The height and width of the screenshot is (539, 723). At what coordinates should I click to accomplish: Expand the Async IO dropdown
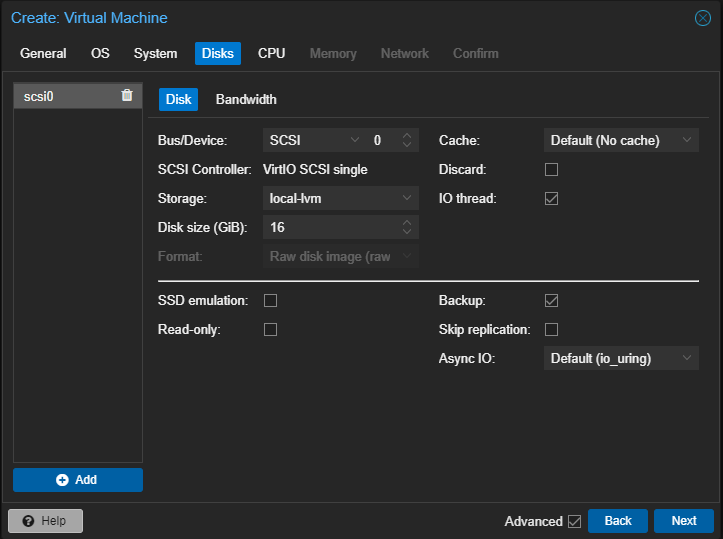620,358
